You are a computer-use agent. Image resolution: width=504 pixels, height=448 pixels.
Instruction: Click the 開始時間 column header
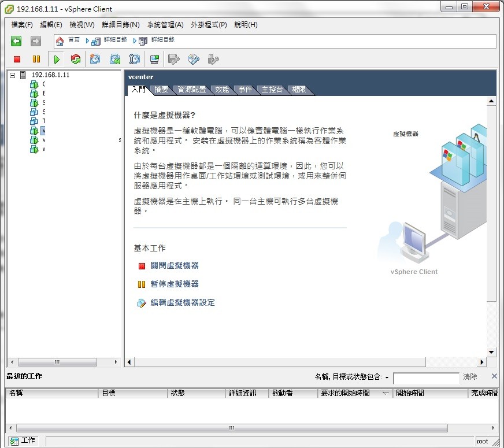(431, 393)
